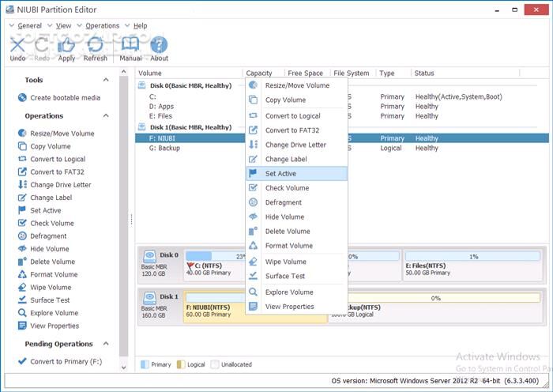Click Change Label icon in sidebar
The width and height of the screenshot is (553, 392).
[x=22, y=198]
